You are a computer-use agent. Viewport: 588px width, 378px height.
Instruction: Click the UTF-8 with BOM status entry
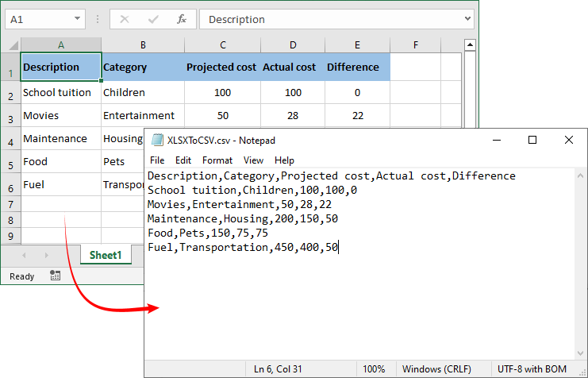pos(532,369)
